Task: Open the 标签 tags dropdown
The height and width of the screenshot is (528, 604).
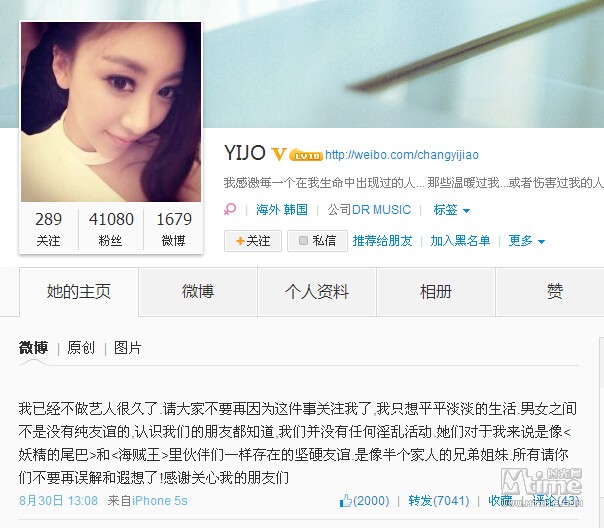Action: [451, 210]
